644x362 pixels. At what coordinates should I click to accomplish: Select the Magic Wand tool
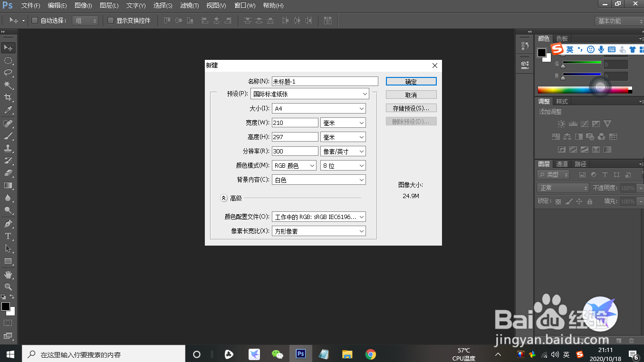(x=8, y=85)
